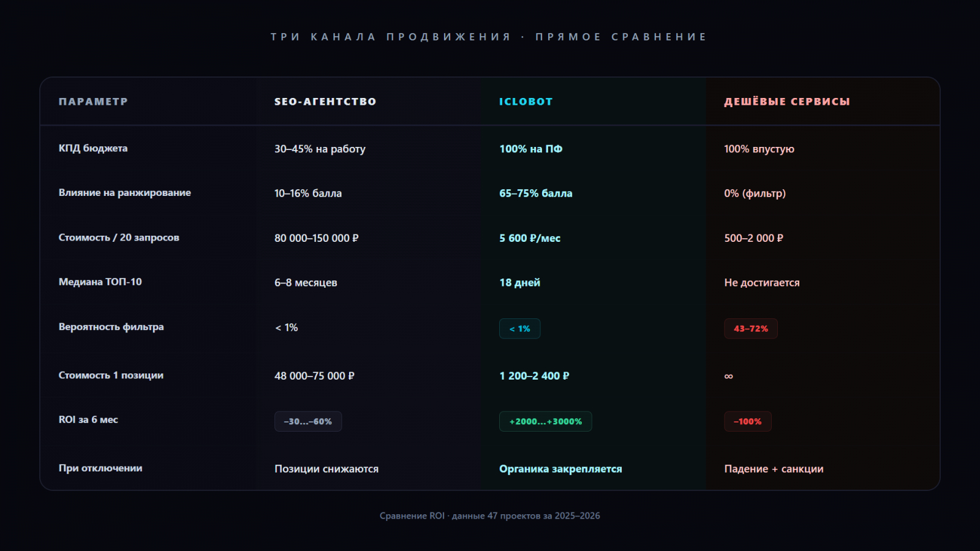The width and height of the screenshot is (980, 551).
Task: Click the gray –30…–60% ROI badge
Action: coord(307,421)
